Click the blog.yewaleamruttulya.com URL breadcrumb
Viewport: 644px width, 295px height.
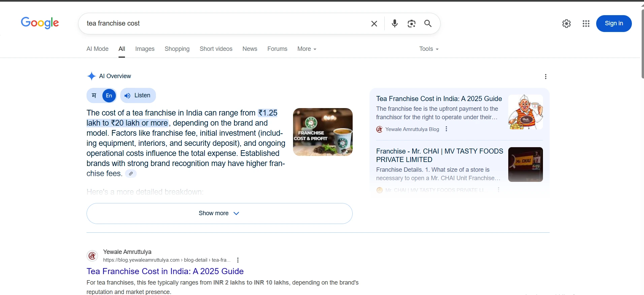pyautogui.click(x=167, y=260)
